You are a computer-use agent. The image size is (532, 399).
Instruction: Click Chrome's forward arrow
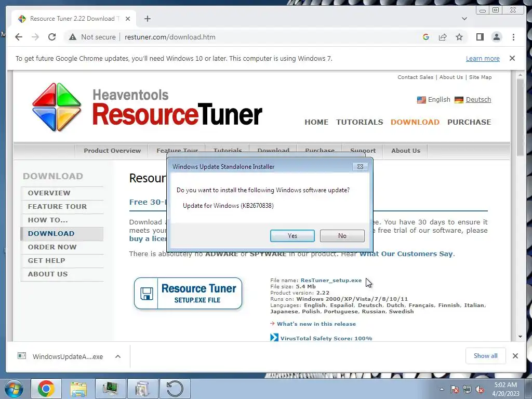tap(35, 37)
